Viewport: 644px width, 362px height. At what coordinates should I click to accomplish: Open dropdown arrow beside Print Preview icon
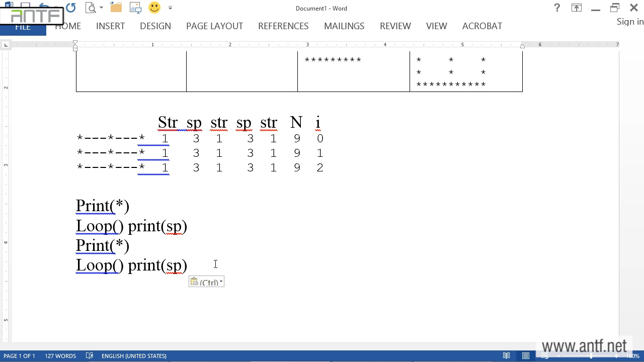[101, 8]
